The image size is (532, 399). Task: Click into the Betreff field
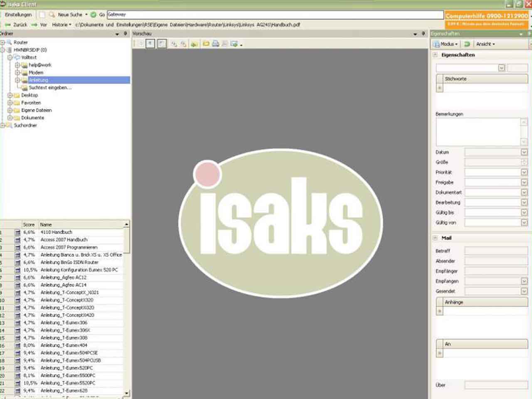tap(496, 251)
